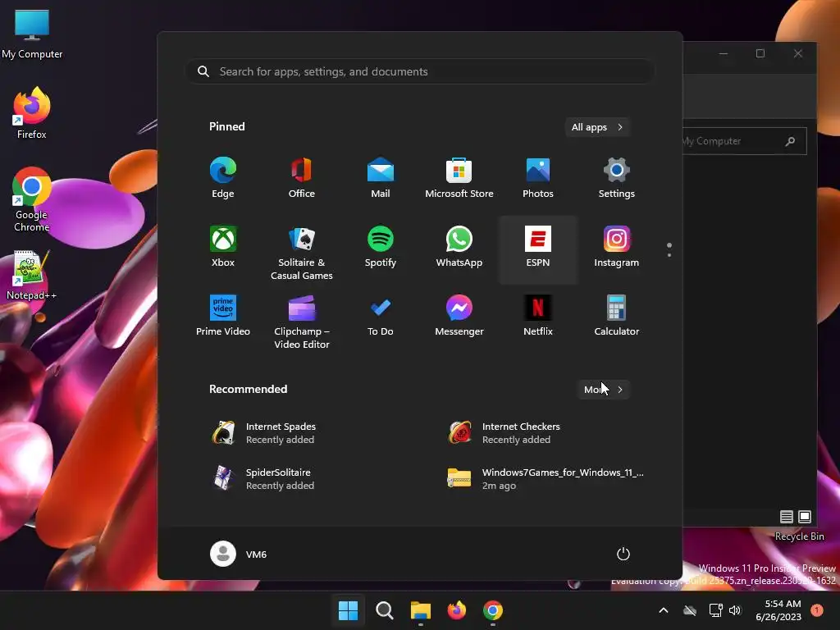Open the Calculator app
This screenshot has height=630, width=840.
(x=617, y=316)
